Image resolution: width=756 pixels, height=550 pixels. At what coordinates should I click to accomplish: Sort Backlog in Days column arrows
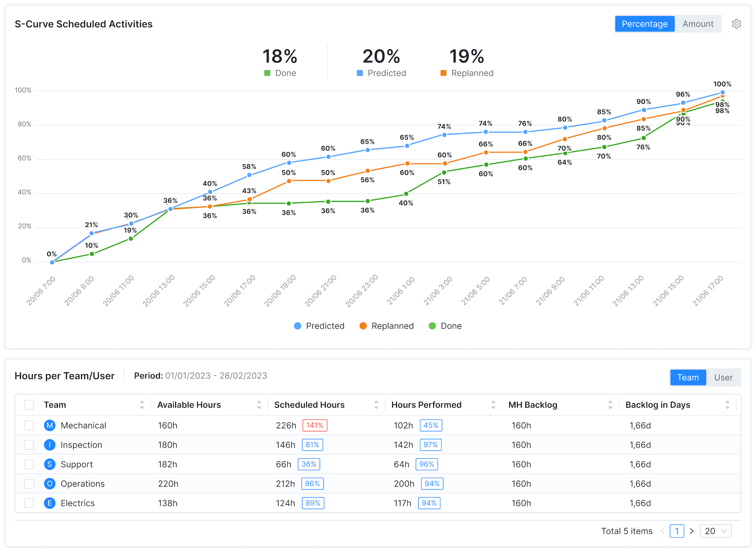(x=727, y=405)
